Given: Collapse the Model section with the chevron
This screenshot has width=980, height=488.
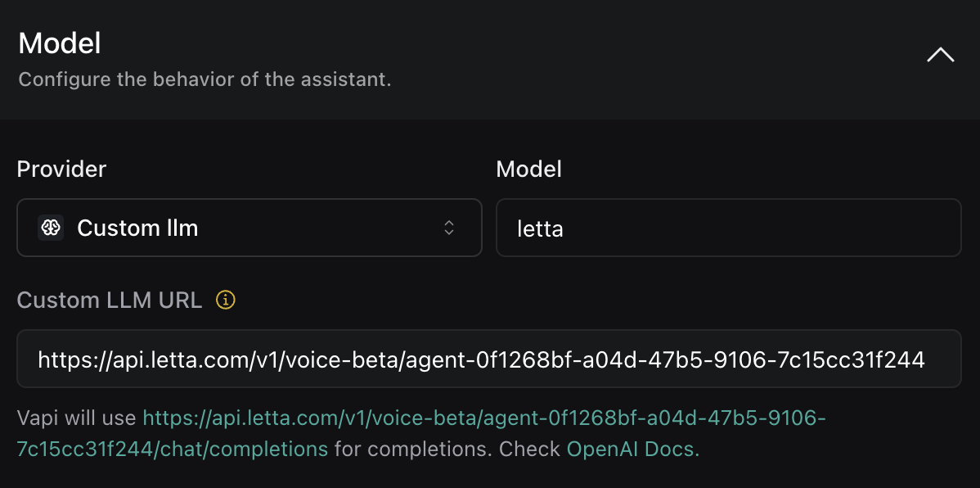Looking at the screenshot, I should tap(940, 56).
